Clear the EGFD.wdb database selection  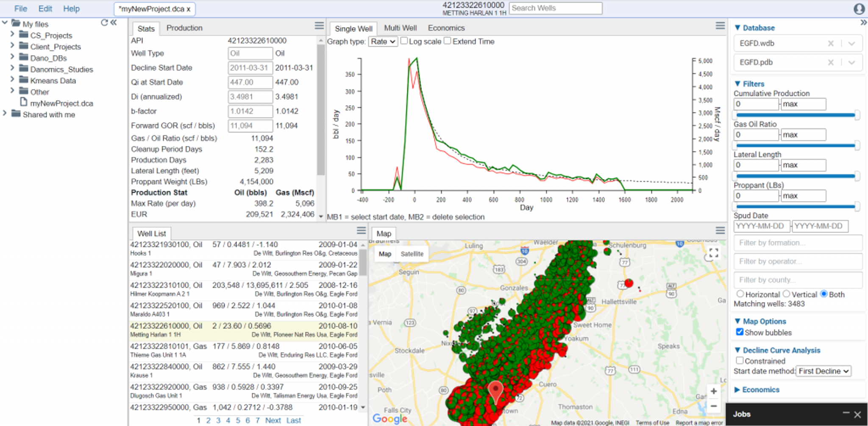[831, 43]
